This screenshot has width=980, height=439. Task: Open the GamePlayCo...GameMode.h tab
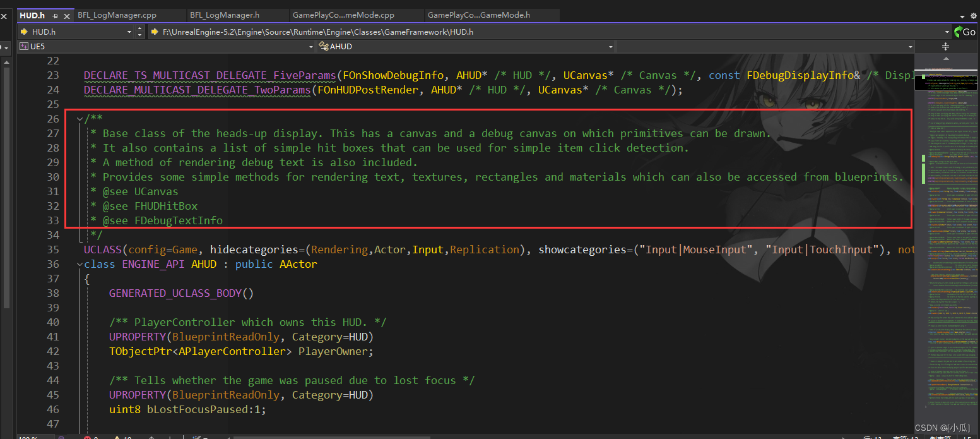479,15
